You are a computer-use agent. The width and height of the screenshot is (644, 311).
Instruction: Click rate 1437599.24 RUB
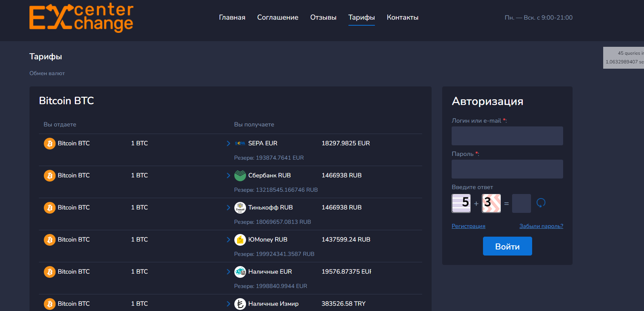(x=346, y=240)
